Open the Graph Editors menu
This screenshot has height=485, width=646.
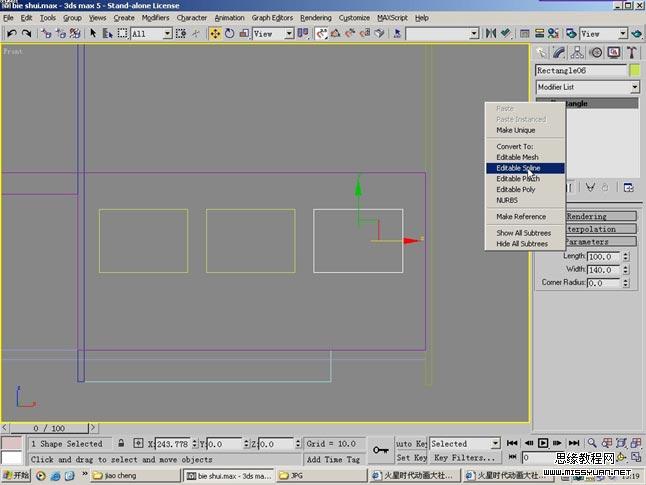pos(272,18)
